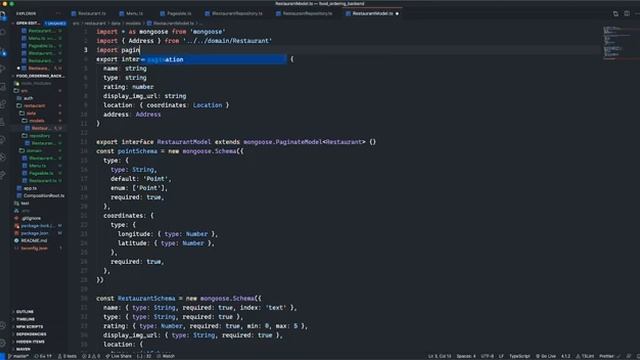Collapse the restaurant folder in tree

pos(34,106)
